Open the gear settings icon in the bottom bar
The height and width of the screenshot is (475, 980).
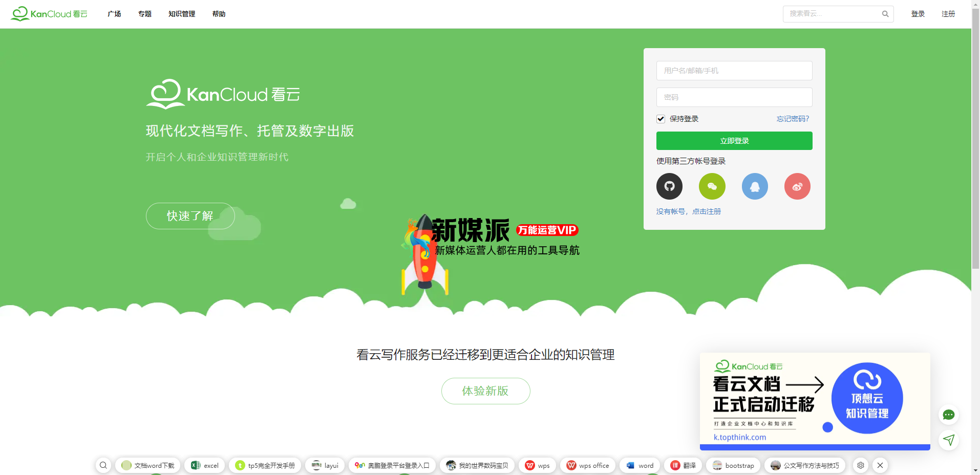click(x=861, y=465)
